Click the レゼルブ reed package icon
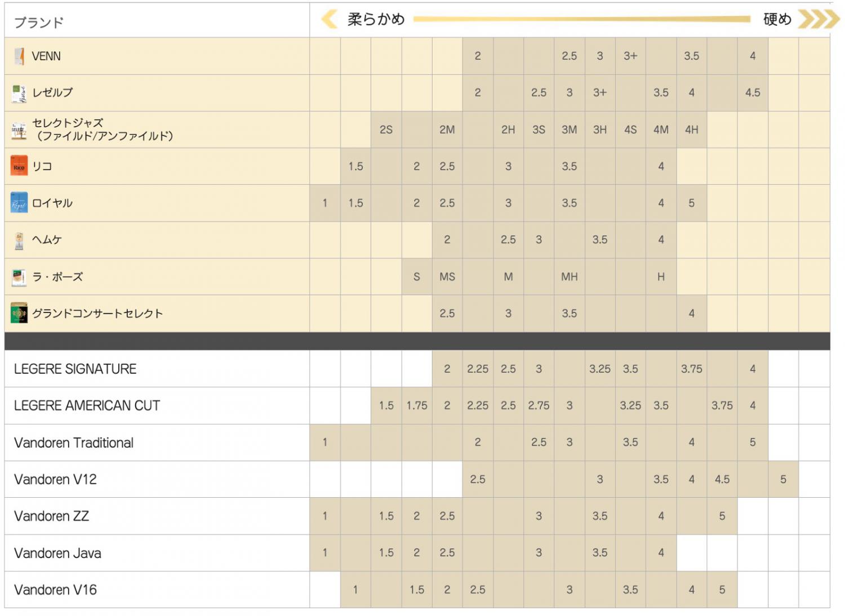 [19, 93]
